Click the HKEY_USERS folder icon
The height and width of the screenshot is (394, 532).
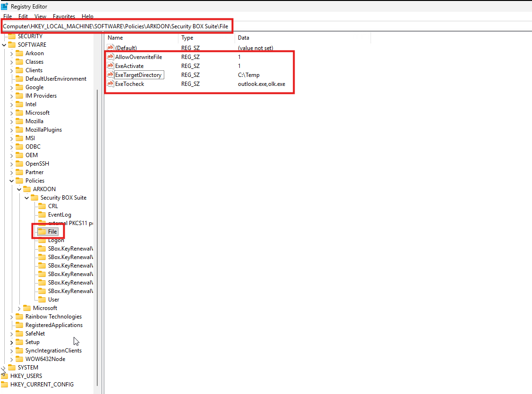(x=4, y=376)
